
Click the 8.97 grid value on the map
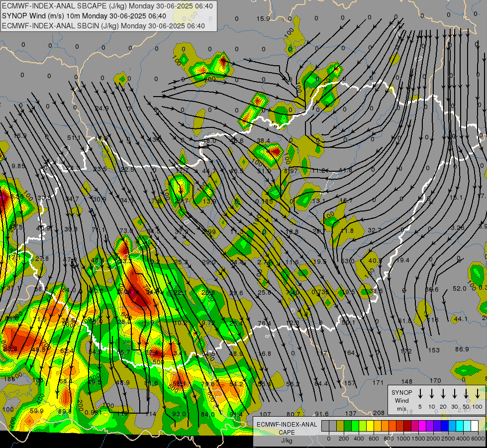click(x=291, y=171)
